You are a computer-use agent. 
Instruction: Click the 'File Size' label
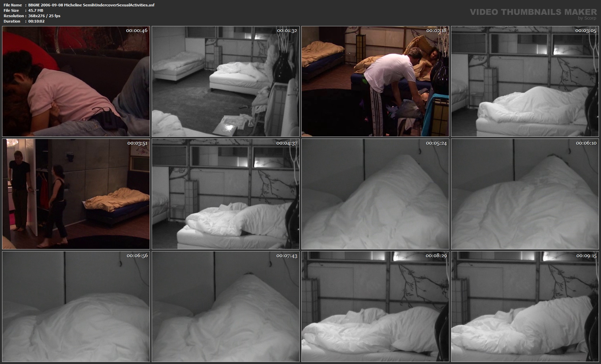click(x=11, y=10)
